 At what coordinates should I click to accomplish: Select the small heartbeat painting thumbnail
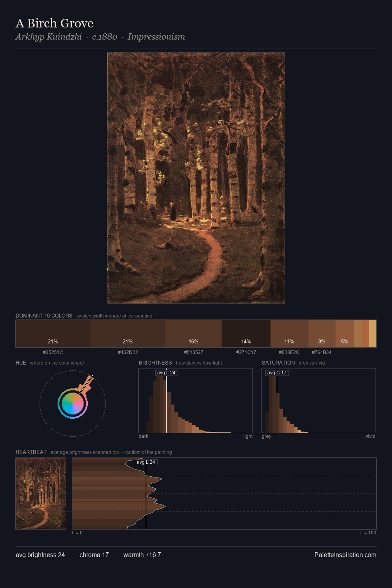coord(41,494)
